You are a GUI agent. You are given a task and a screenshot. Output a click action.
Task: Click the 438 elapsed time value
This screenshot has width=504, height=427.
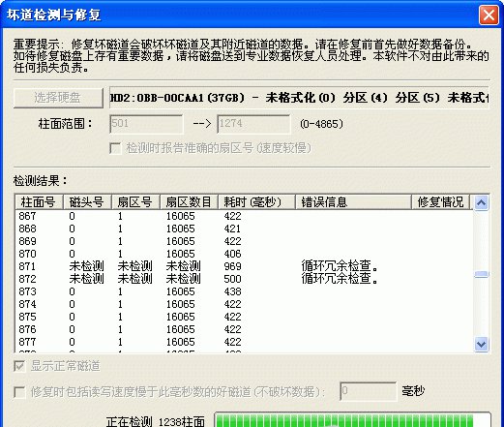pos(232,291)
